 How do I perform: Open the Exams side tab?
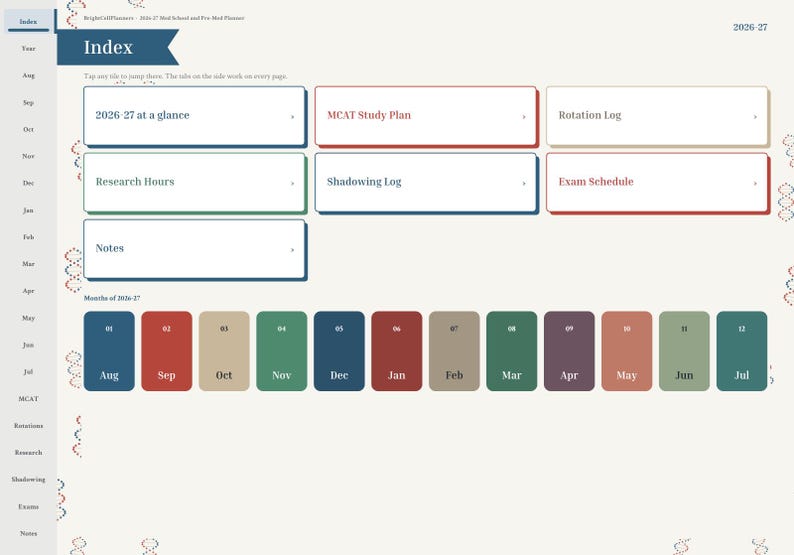pyautogui.click(x=28, y=506)
